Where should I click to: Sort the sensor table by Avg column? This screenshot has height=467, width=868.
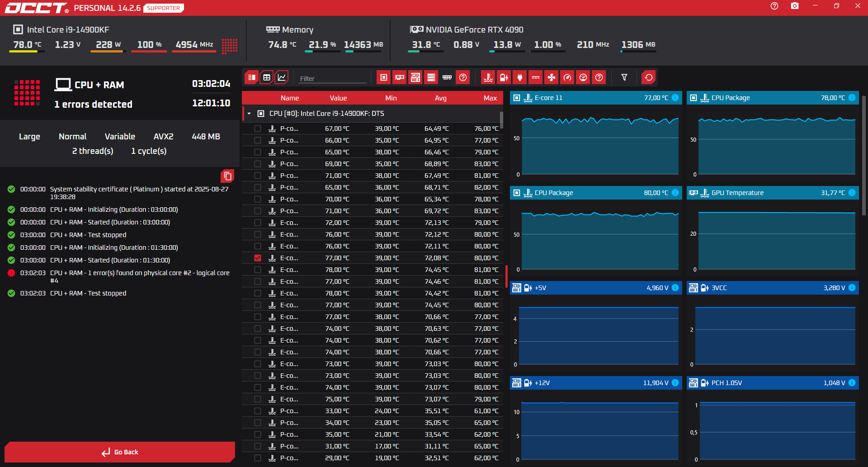click(x=441, y=98)
